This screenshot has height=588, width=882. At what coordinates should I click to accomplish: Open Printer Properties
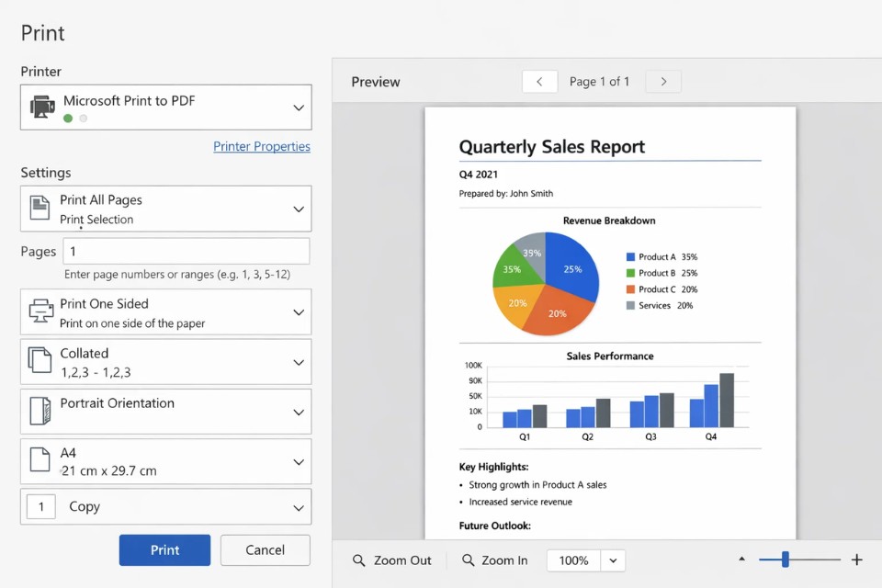(262, 146)
